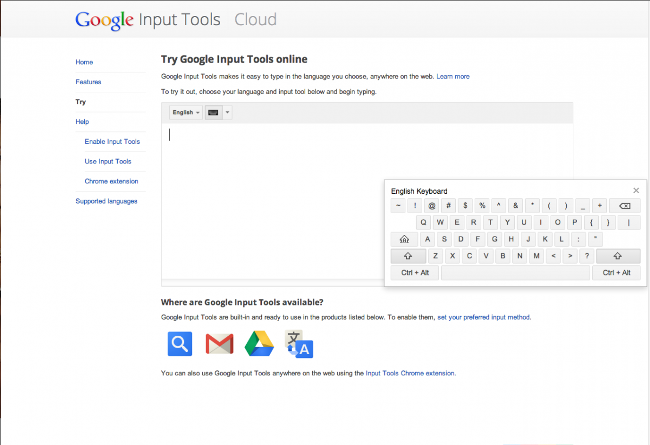
Task: Open the Google Translate product icon
Action: [299, 344]
